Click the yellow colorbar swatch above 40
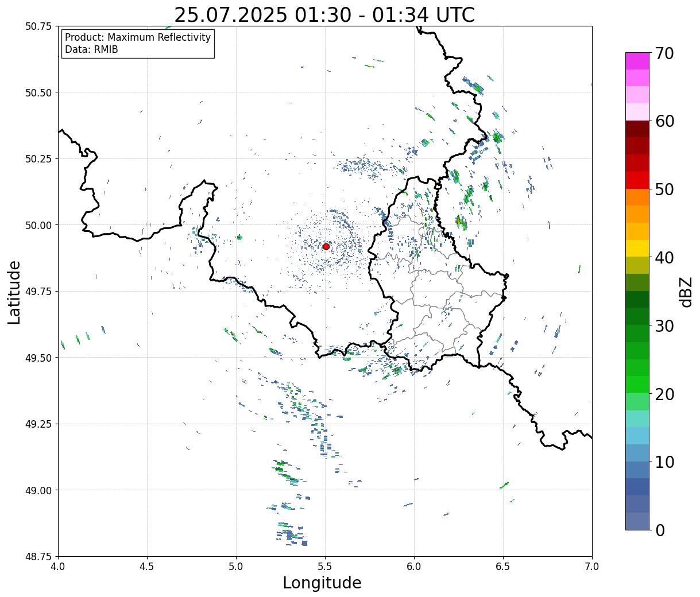700x597 pixels. [637, 248]
